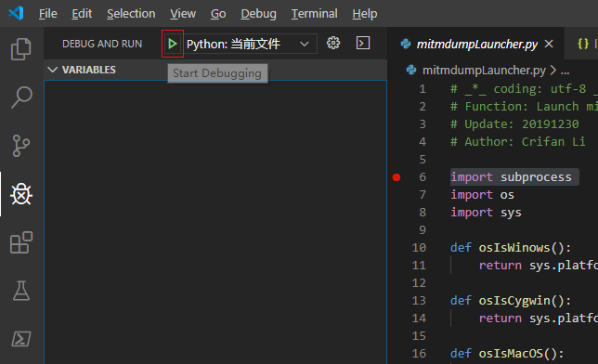Toggle the breakpoint red dot on line 6

(396, 177)
